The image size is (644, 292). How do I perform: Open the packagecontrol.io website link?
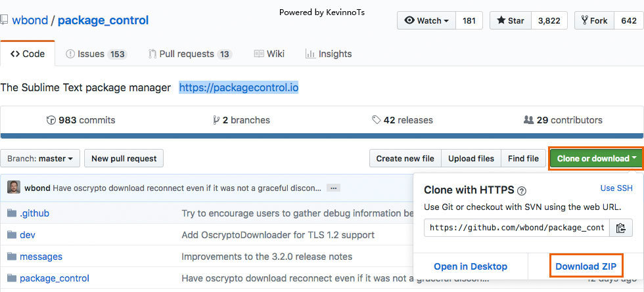[239, 87]
